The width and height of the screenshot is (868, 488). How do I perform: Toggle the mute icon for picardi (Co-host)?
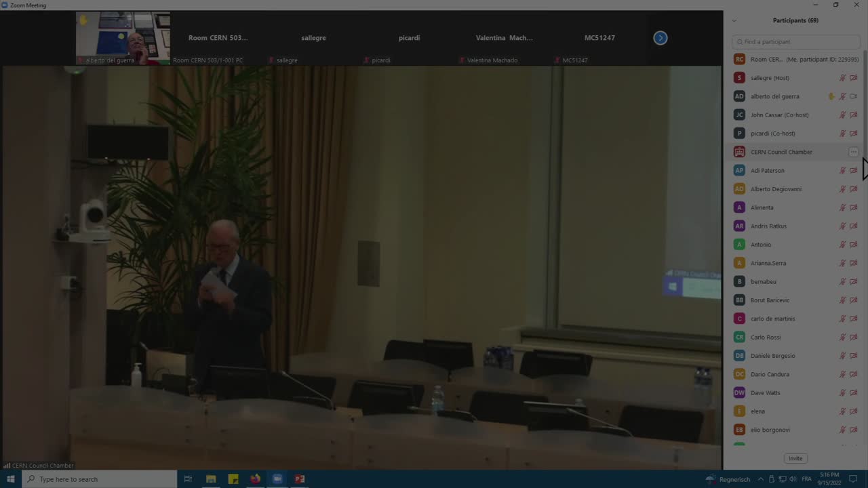(x=842, y=134)
